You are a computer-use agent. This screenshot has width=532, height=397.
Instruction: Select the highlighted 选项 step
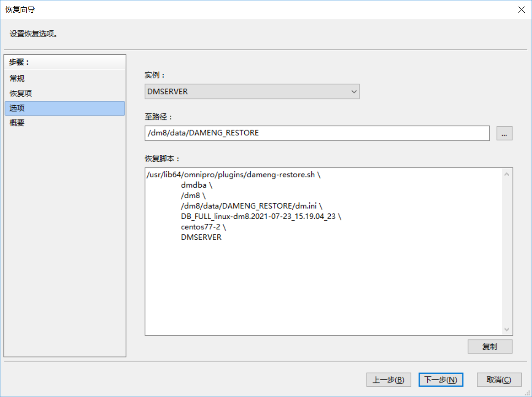pos(17,108)
